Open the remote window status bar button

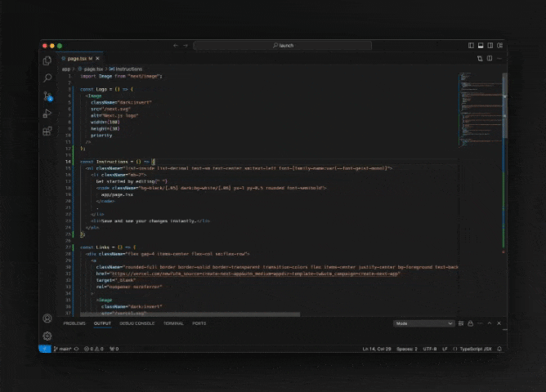(45, 349)
